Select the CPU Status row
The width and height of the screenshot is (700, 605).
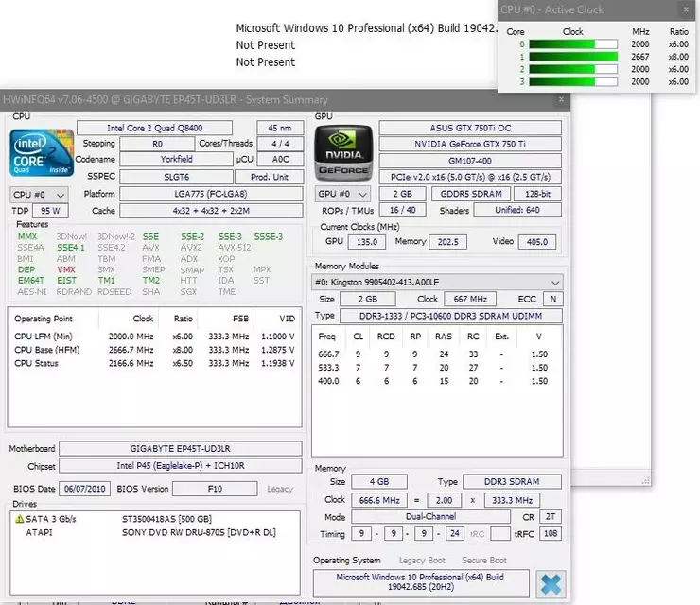154,363
